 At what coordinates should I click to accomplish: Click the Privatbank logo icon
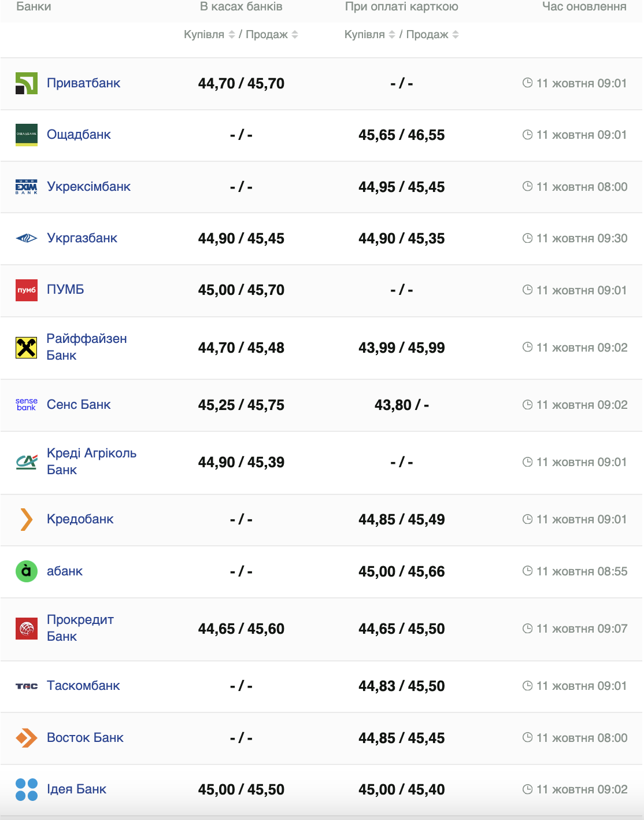pos(27,83)
